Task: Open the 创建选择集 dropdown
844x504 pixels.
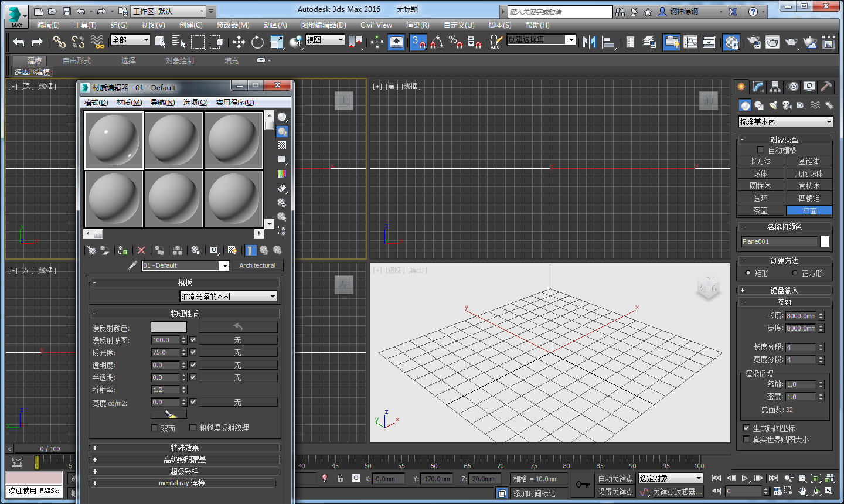Action: coord(542,39)
